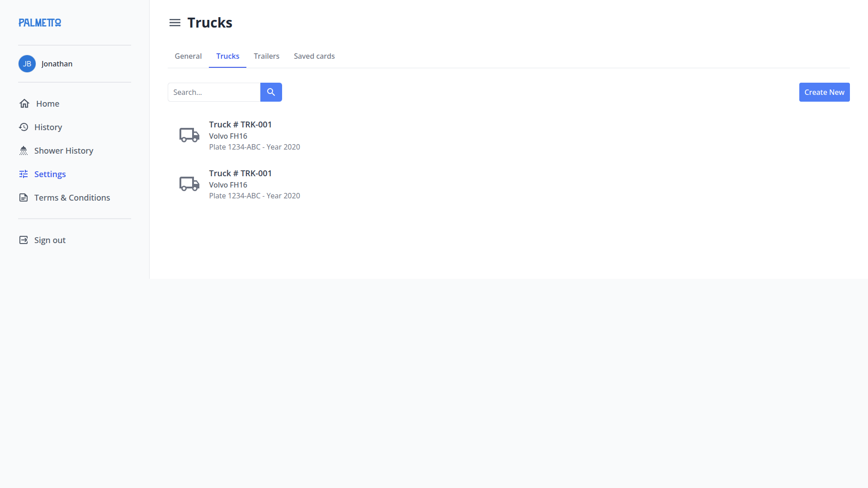
Task: Open the Trailers tab
Action: point(266,56)
